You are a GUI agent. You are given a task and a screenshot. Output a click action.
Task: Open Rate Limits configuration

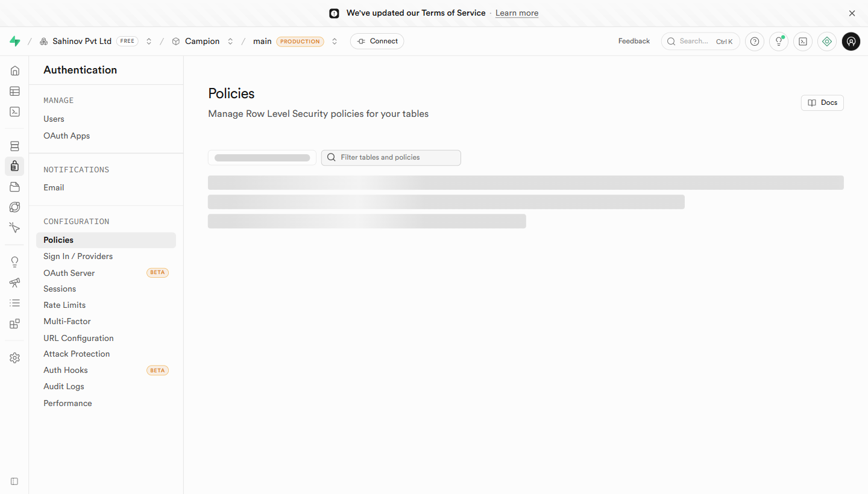click(64, 305)
